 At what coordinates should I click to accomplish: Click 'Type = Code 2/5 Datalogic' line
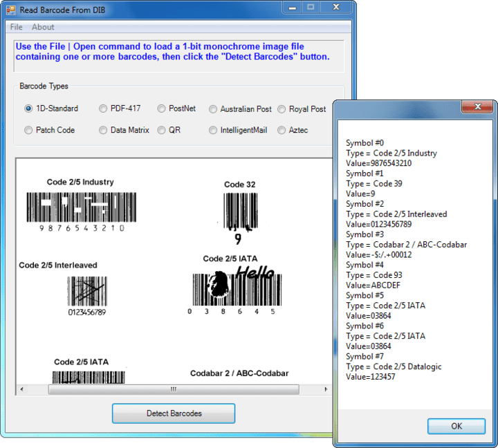[x=394, y=366]
